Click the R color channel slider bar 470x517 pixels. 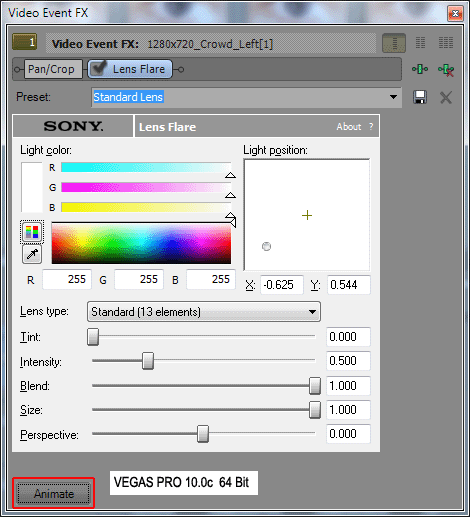(146, 167)
